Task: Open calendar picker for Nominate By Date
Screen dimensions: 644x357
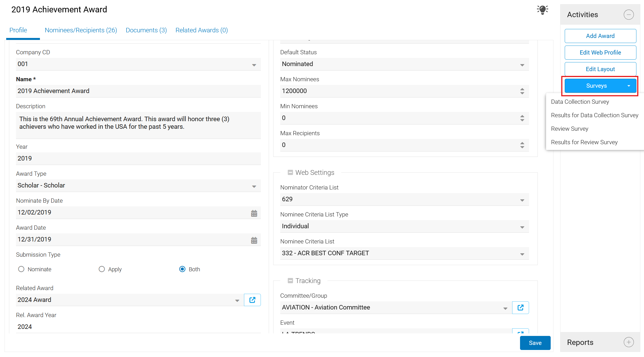Action: click(254, 213)
